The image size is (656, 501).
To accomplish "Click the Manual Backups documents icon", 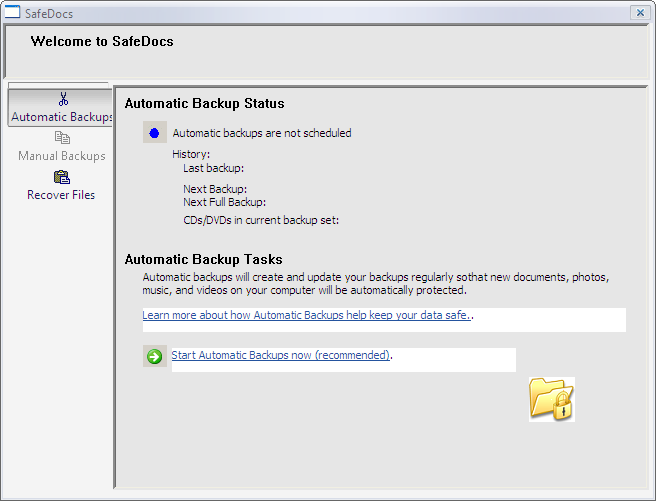I will pos(62,138).
